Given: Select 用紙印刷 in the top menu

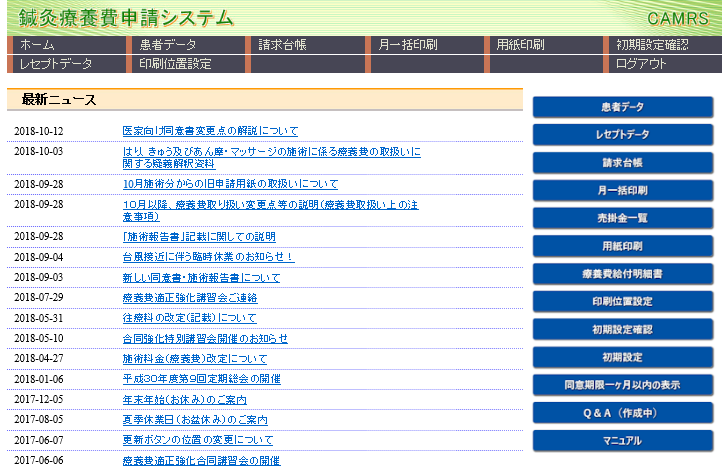Looking at the screenshot, I should pyautogui.click(x=520, y=45).
